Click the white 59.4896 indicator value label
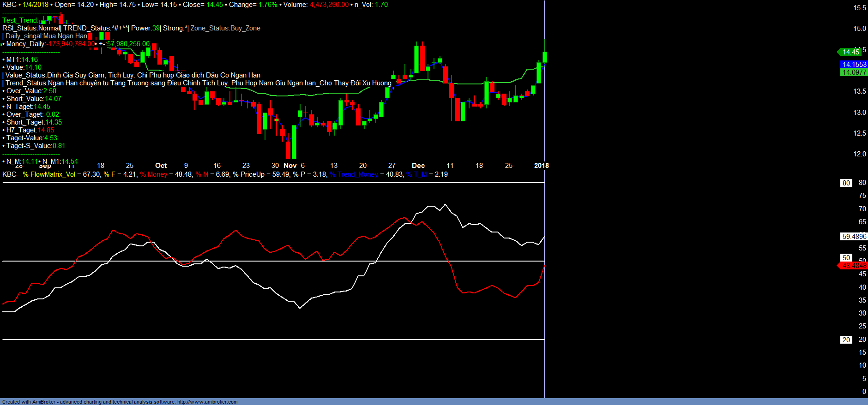The height and width of the screenshot is (405, 868). click(854, 237)
